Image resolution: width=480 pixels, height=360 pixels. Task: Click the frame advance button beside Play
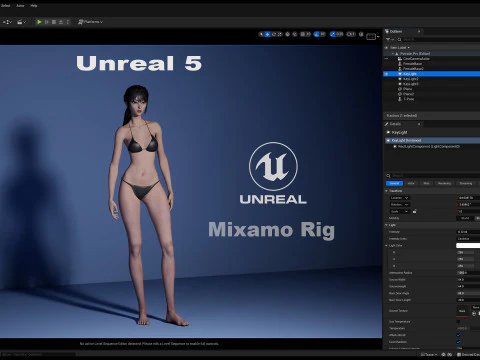[47, 22]
